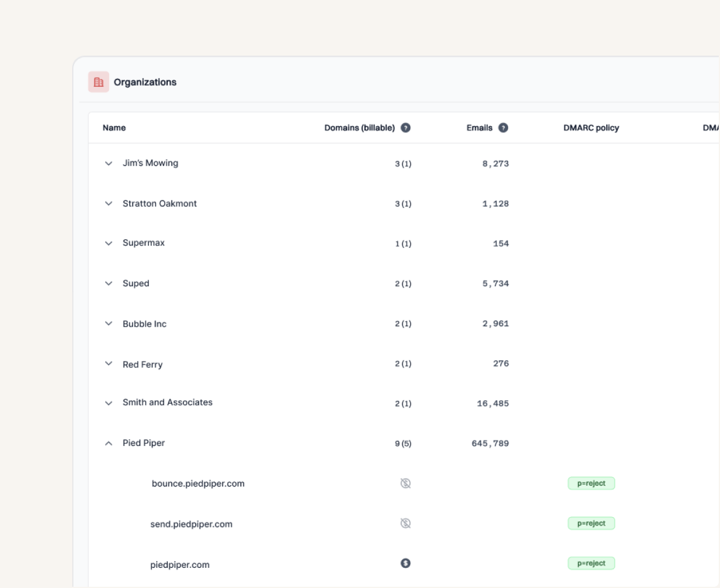The image size is (720, 588).
Task: Click billable dollar icon for piedpiper.com
Action: pyautogui.click(x=405, y=564)
